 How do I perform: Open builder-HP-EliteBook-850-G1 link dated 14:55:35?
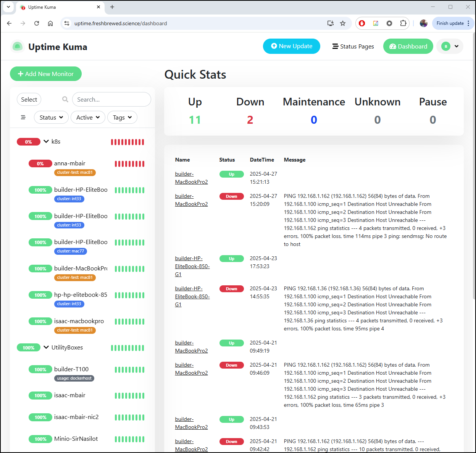[x=192, y=296]
